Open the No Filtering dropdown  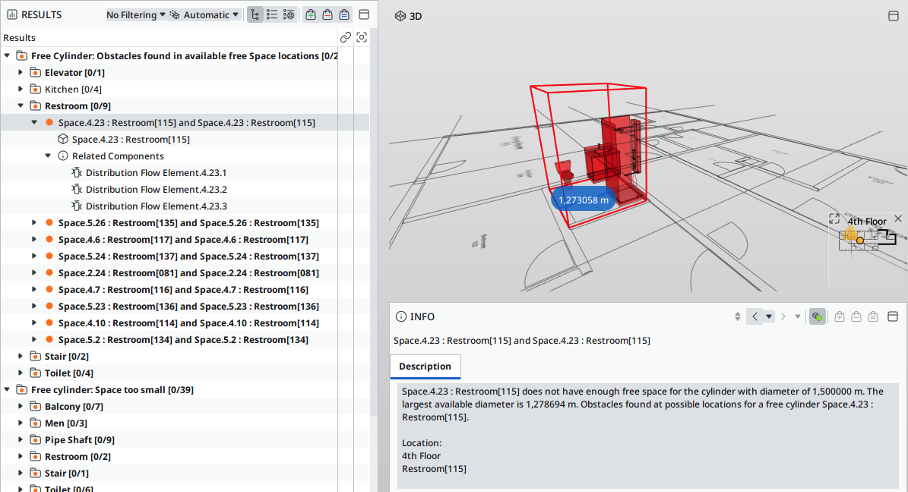coord(136,14)
